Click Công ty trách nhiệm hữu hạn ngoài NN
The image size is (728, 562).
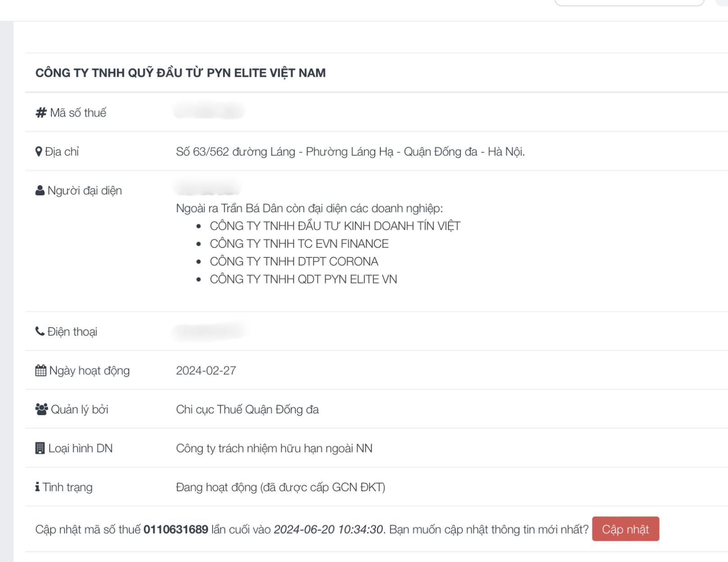pos(274,448)
